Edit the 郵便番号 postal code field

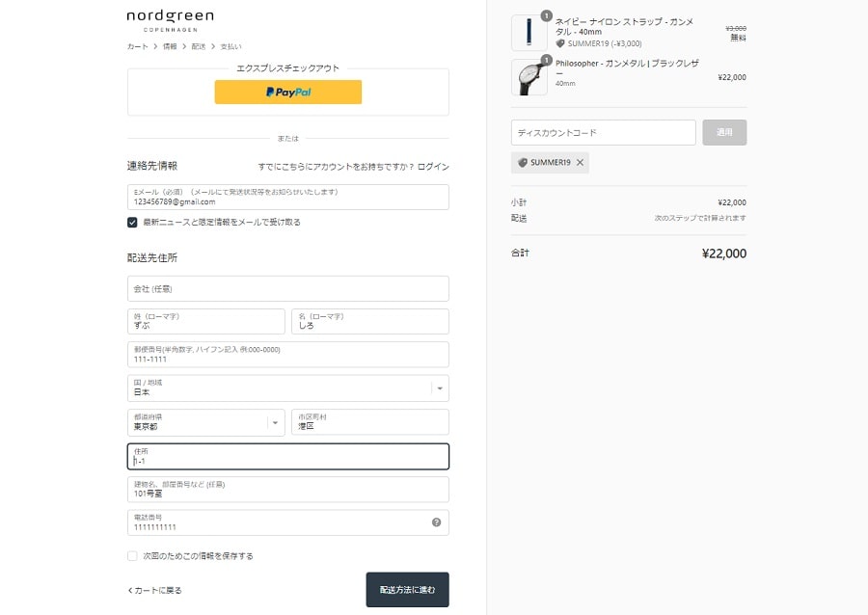pos(287,355)
